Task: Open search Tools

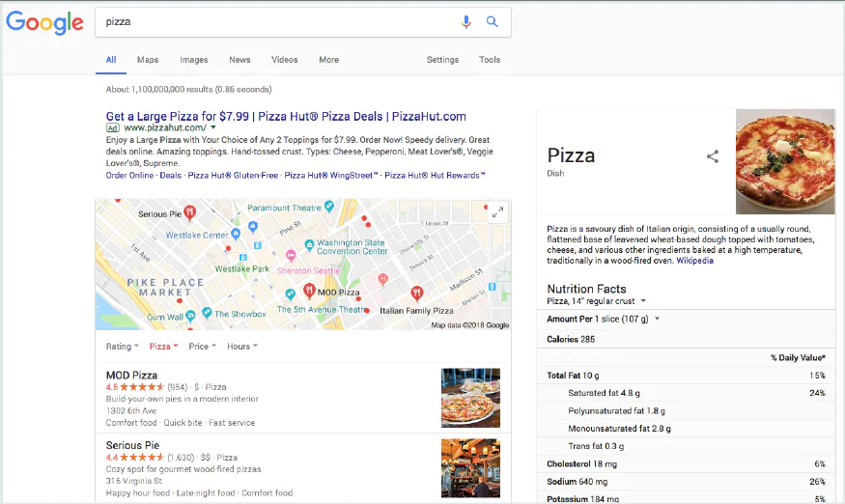Action: [490, 60]
